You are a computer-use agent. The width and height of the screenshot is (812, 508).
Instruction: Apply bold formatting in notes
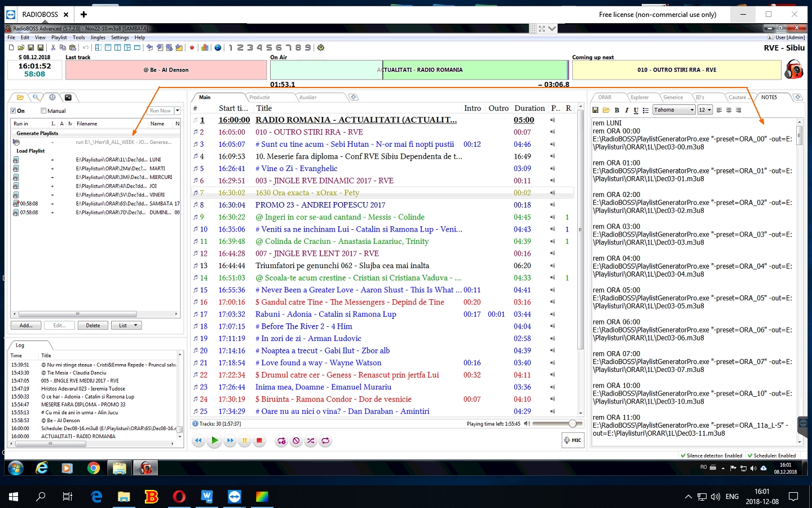point(617,110)
